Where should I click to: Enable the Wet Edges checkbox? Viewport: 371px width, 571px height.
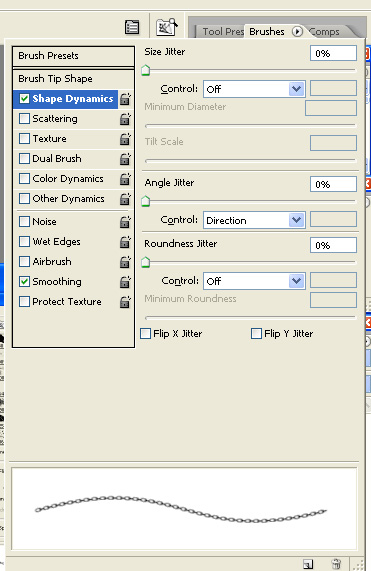24,242
